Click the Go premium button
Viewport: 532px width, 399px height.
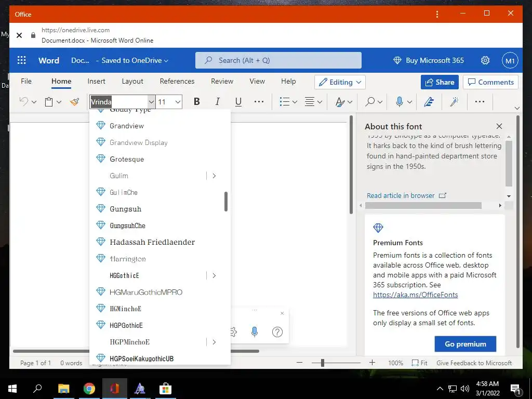tap(465, 344)
